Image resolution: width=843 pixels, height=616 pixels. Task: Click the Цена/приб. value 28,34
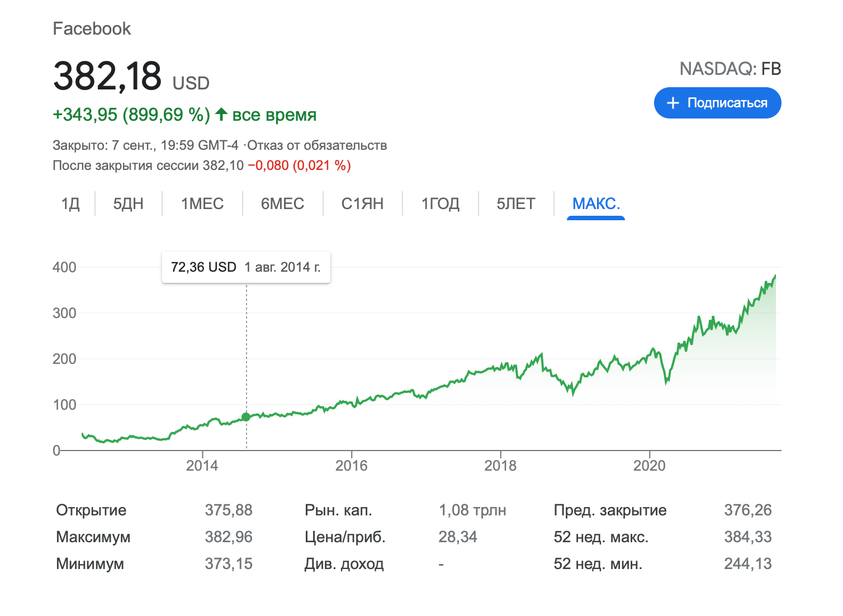[458, 537]
